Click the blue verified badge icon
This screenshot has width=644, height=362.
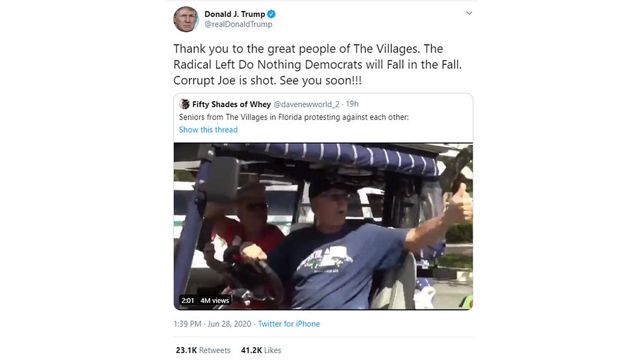pyautogui.click(x=271, y=14)
